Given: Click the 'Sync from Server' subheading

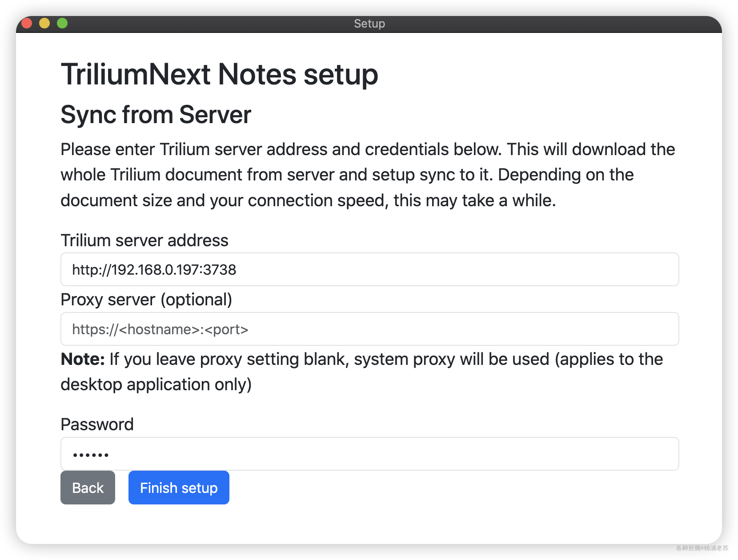Looking at the screenshot, I should pyautogui.click(x=156, y=115).
